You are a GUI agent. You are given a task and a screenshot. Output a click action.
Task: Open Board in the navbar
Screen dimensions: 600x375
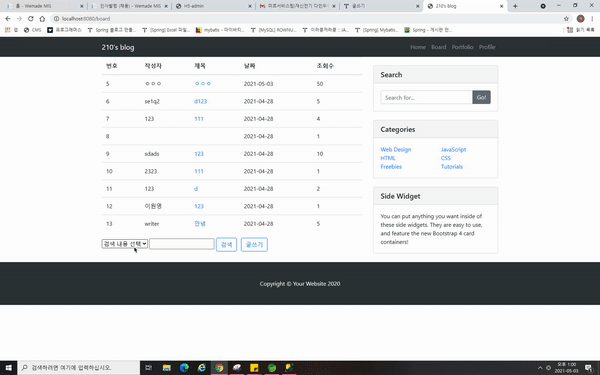tap(439, 47)
